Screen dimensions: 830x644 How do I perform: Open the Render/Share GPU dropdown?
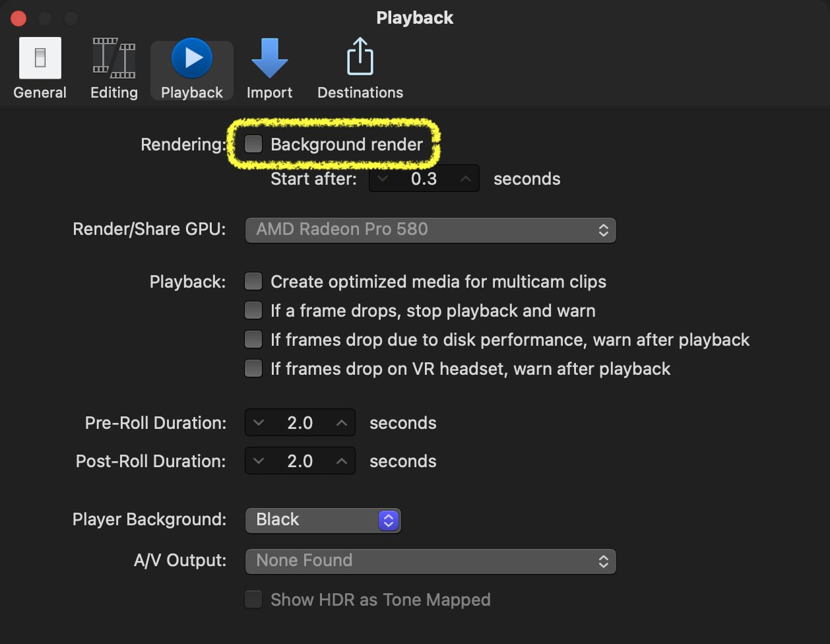[x=430, y=230]
